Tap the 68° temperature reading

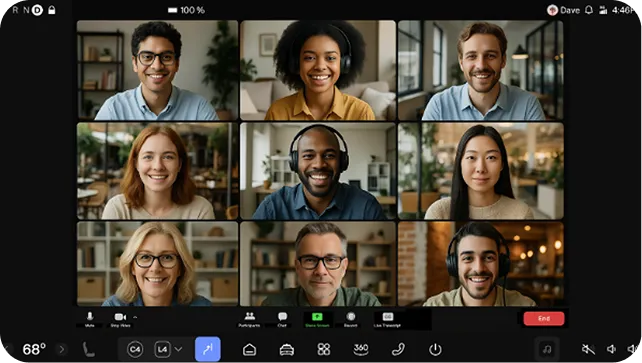coord(34,349)
